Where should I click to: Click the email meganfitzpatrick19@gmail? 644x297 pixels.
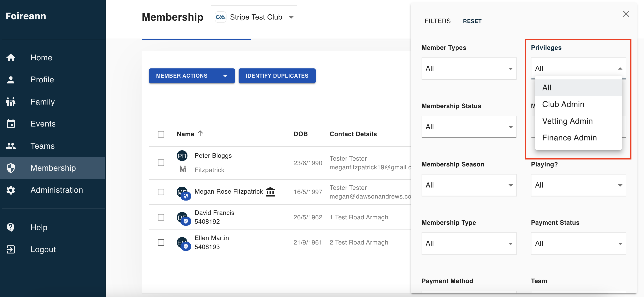[x=370, y=167]
